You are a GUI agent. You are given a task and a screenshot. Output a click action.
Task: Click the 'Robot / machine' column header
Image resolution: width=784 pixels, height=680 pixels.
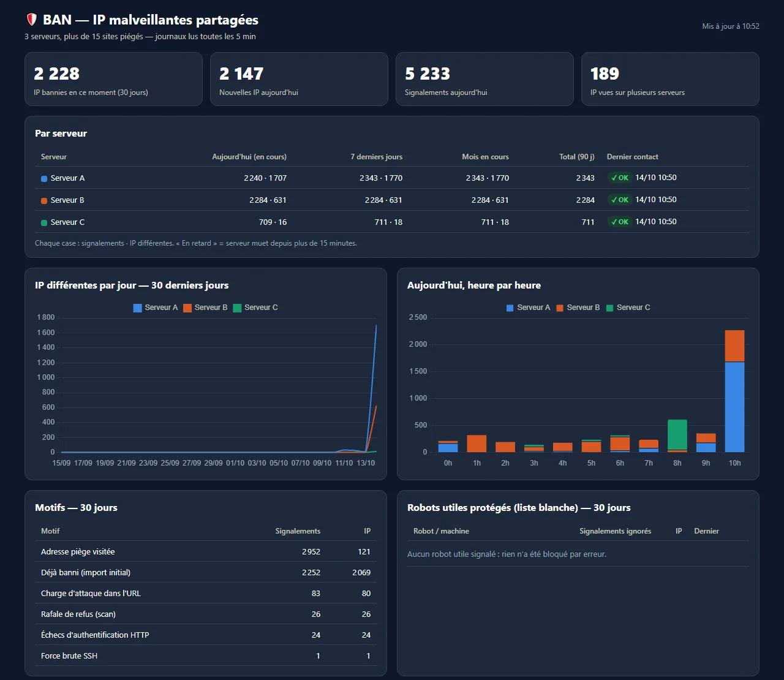pyautogui.click(x=441, y=531)
